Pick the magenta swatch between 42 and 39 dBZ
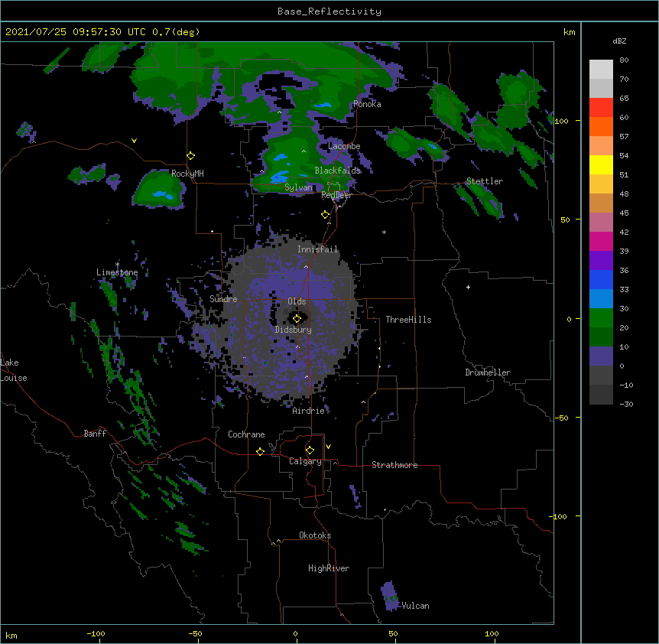This screenshot has width=659, height=644. point(601,241)
